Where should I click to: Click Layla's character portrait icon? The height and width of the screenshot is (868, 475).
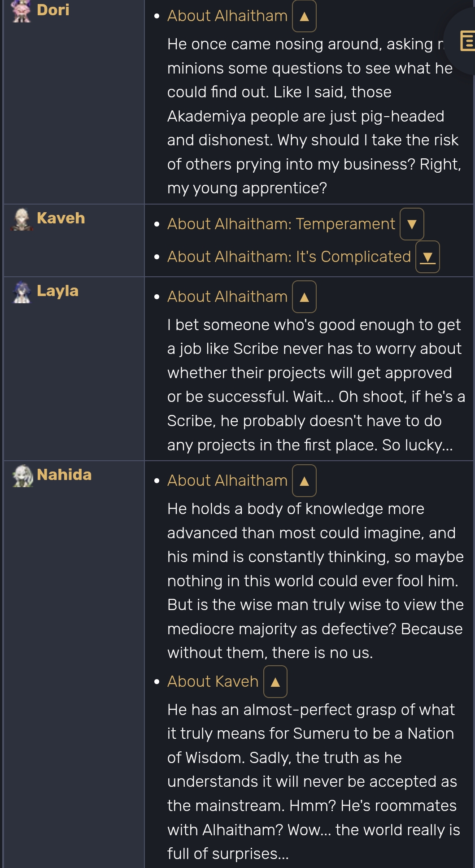(x=22, y=292)
